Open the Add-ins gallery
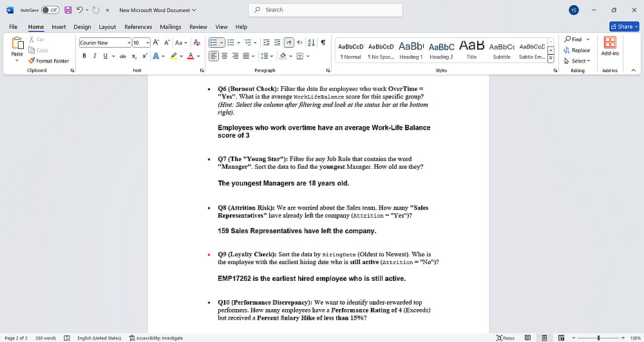Viewport: 644px width, 342px height. coord(610,46)
